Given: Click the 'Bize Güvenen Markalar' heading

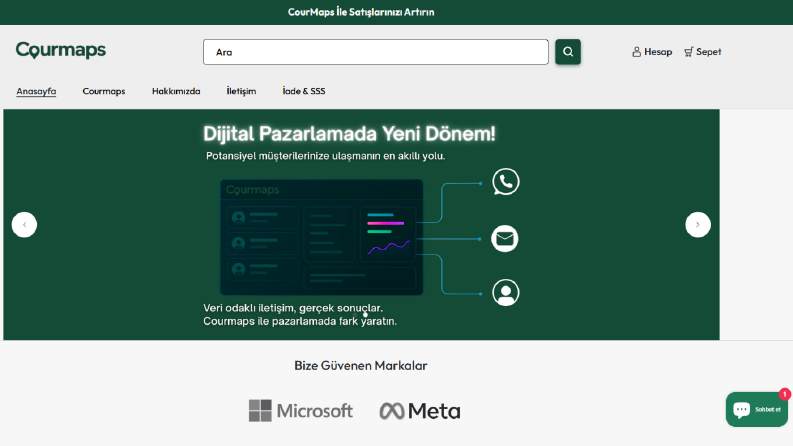Looking at the screenshot, I should [361, 366].
